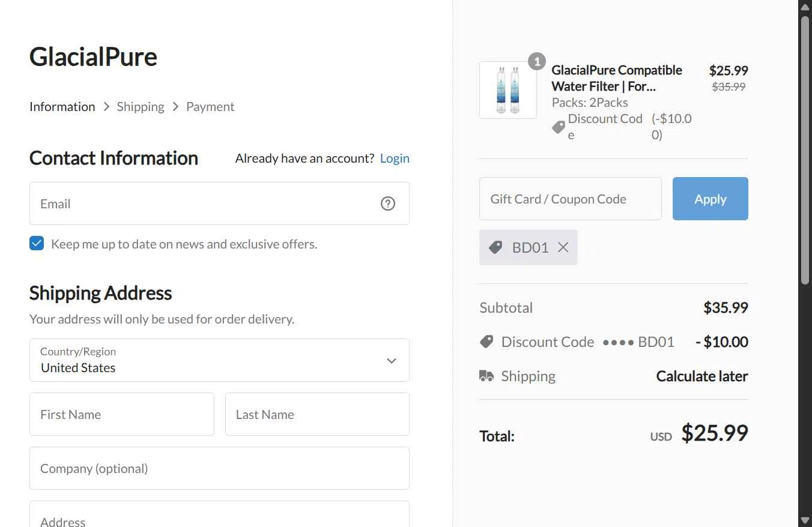Viewport: 812px width, 527px height.
Task: Click the Contact Information heading
Action: [x=114, y=158]
